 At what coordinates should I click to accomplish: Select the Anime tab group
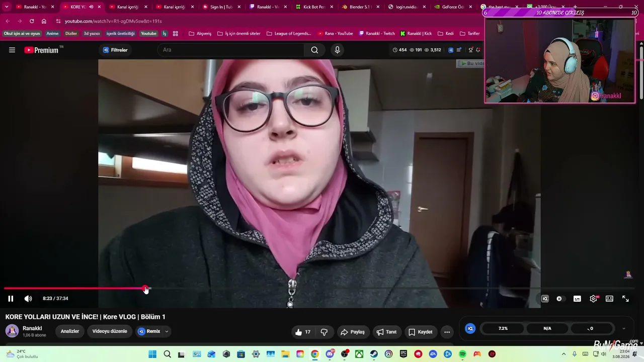(x=53, y=34)
